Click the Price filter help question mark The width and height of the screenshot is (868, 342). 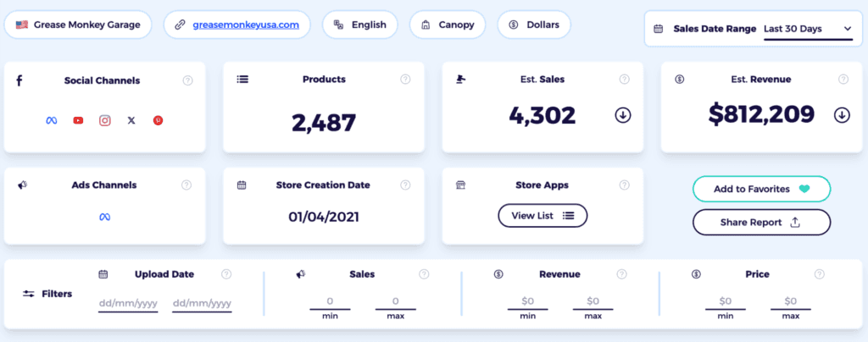820,274
